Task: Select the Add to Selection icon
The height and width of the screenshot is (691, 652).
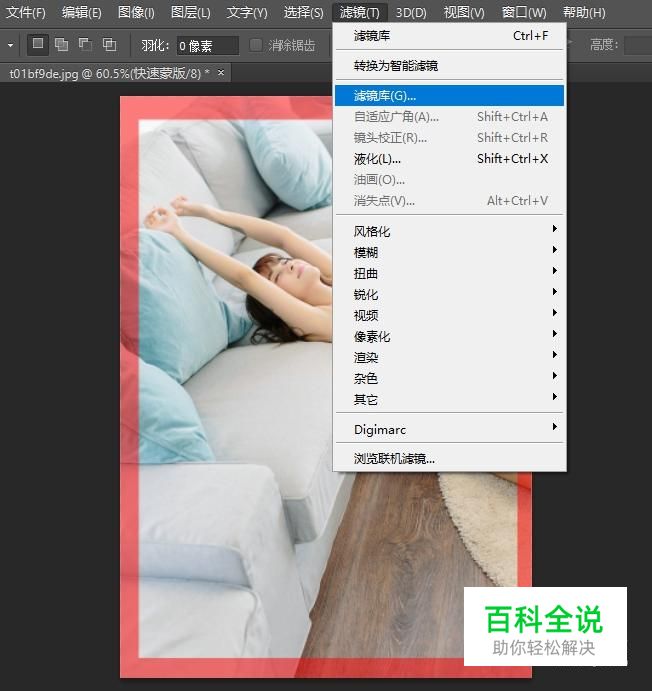Action: point(61,45)
